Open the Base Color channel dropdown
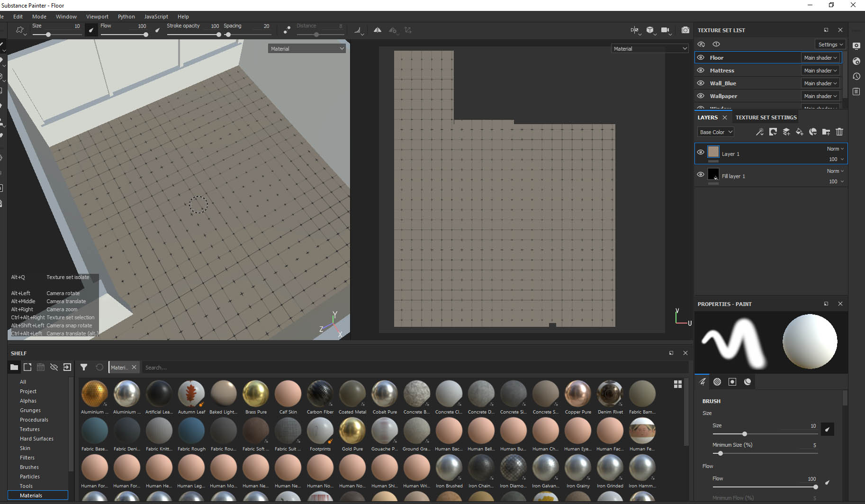This screenshot has width=865, height=504. 715,132
